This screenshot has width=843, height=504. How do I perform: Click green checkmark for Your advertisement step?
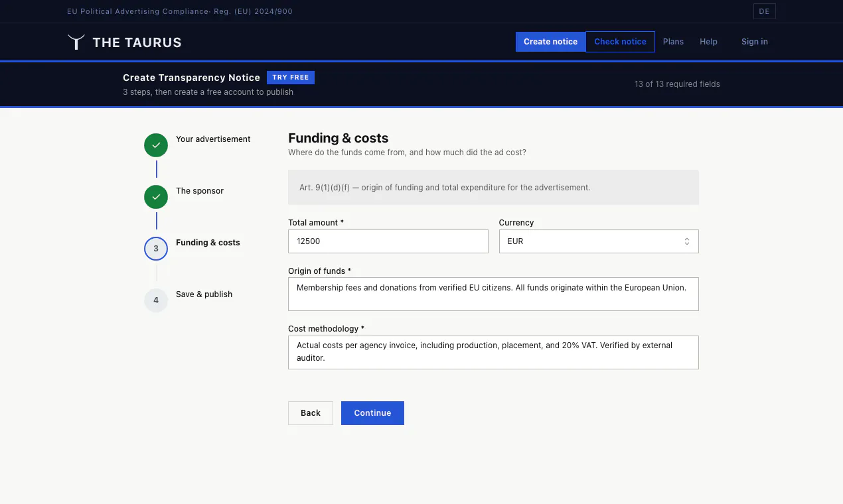coord(156,145)
